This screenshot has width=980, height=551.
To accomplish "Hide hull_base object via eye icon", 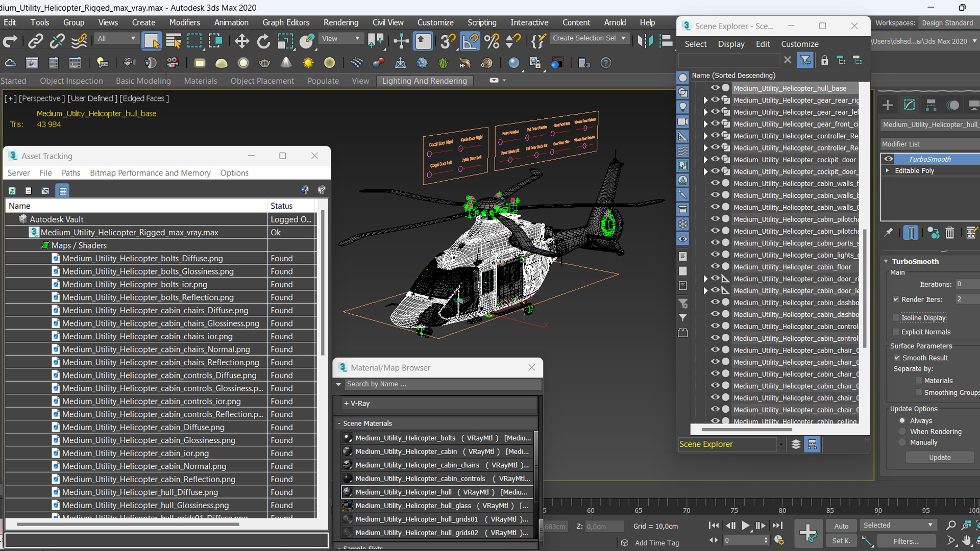I will pos(715,88).
